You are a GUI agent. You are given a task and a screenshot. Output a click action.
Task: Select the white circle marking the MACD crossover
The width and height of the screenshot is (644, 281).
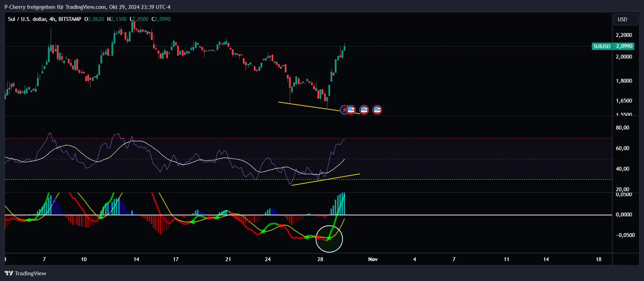tap(329, 239)
